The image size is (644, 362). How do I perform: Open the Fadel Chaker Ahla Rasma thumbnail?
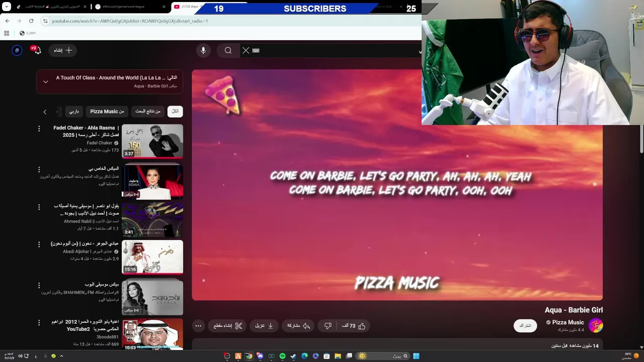152,141
